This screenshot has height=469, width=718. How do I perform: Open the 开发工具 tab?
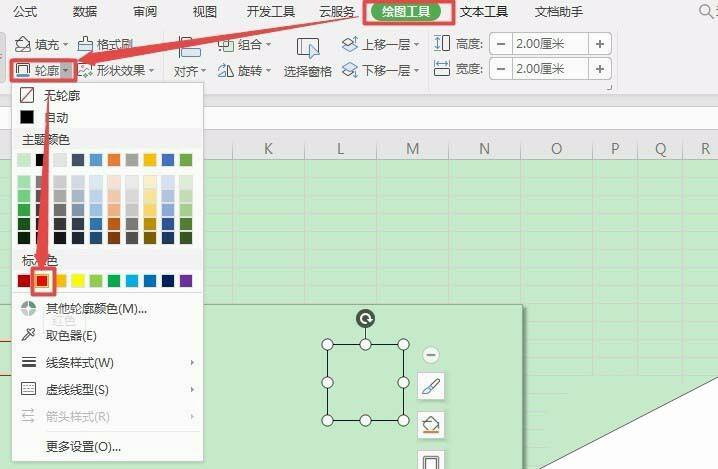pos(271,11)
